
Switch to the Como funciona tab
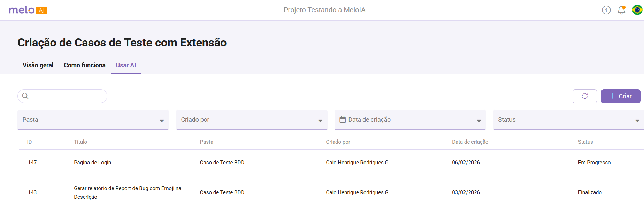(85, 65)
